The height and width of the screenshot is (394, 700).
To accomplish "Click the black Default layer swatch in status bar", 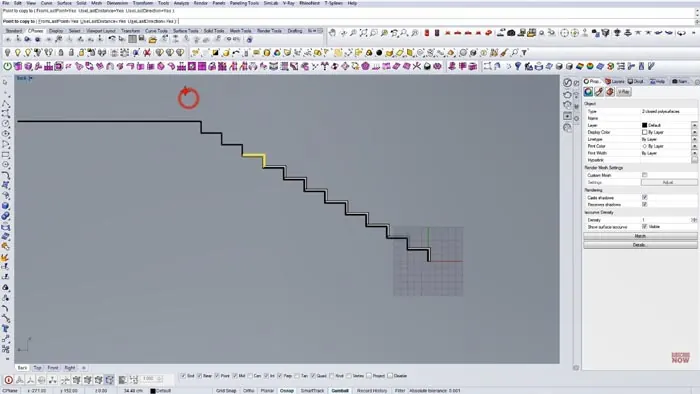I will coord(153,391).
